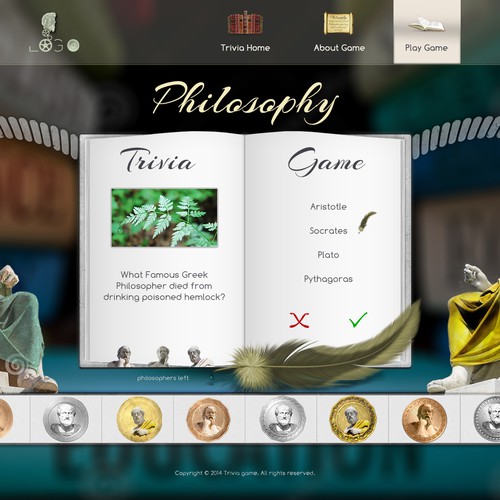Open the Trivia Home menu item

click(x=245, y=48)
